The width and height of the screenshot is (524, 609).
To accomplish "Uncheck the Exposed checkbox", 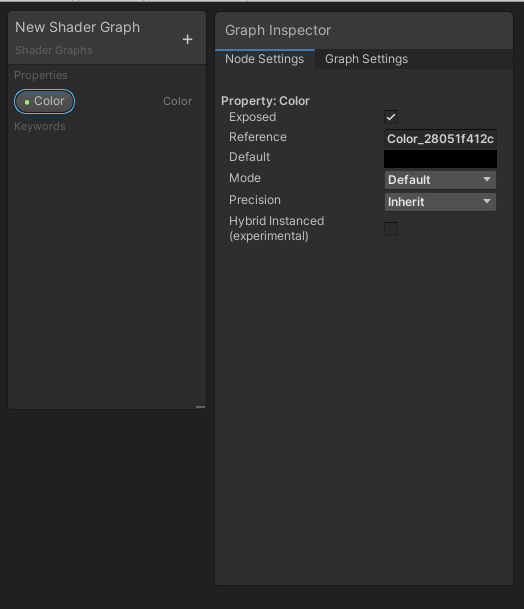I will tap(391, 117).
